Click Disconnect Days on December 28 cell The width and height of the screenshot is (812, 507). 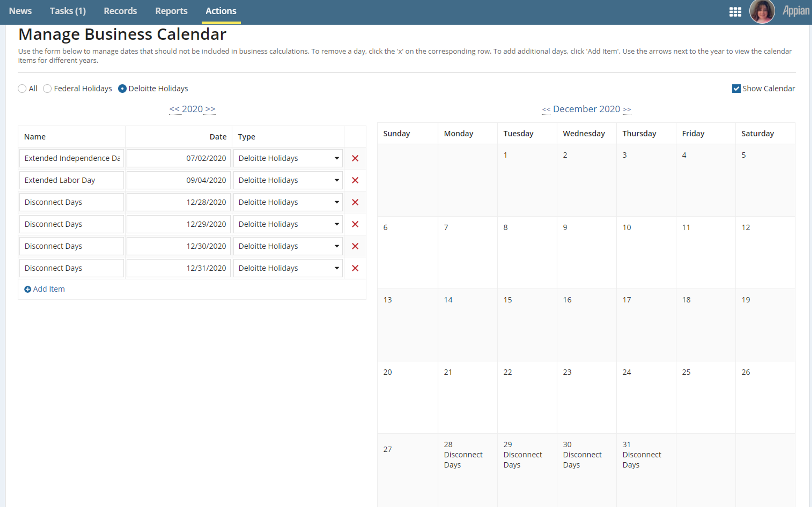tap(463, 460)
